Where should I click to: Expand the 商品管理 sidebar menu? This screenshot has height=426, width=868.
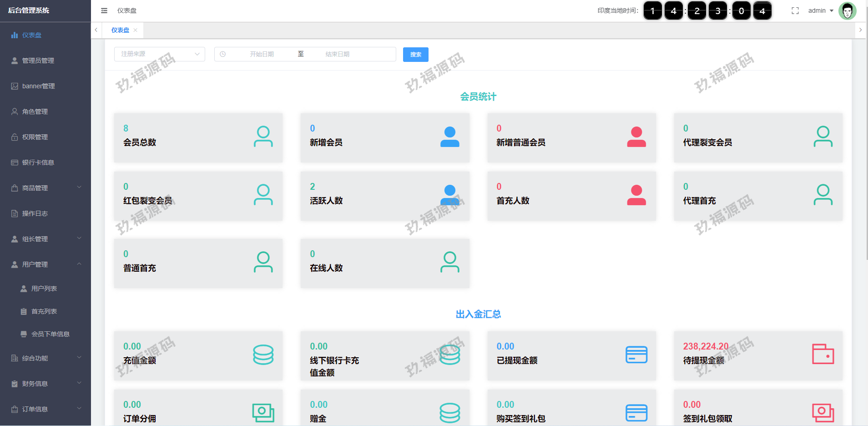click(x=45, y=188)
